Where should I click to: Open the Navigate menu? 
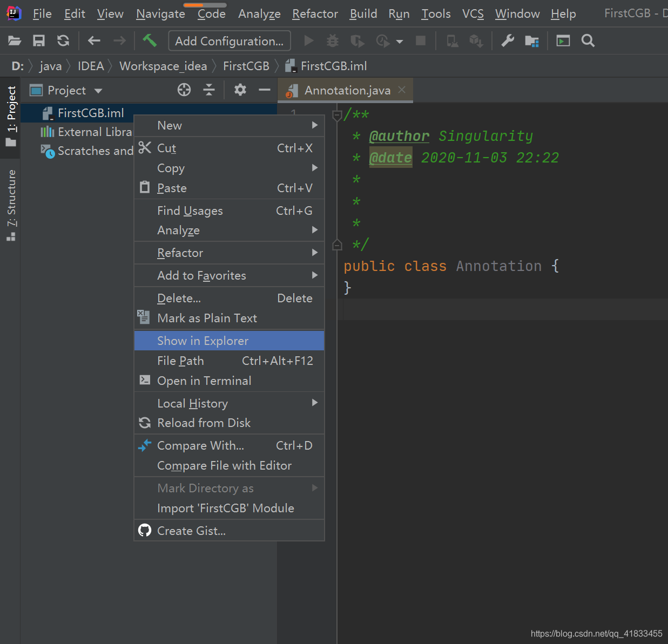[x=160, y=13]
